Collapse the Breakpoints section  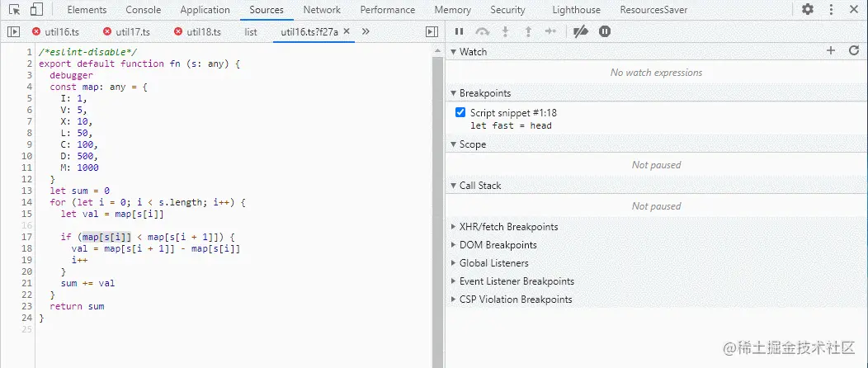tap(453, 93)
